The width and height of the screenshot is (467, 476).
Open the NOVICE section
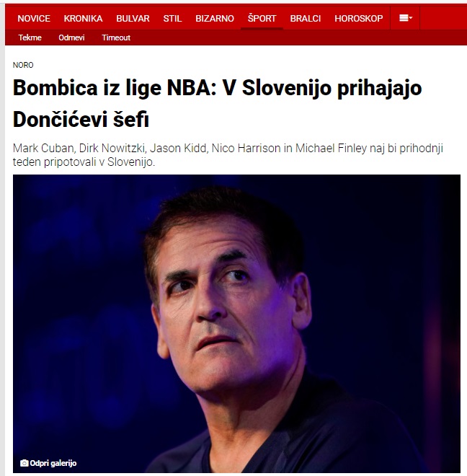[x=34, y=19]
